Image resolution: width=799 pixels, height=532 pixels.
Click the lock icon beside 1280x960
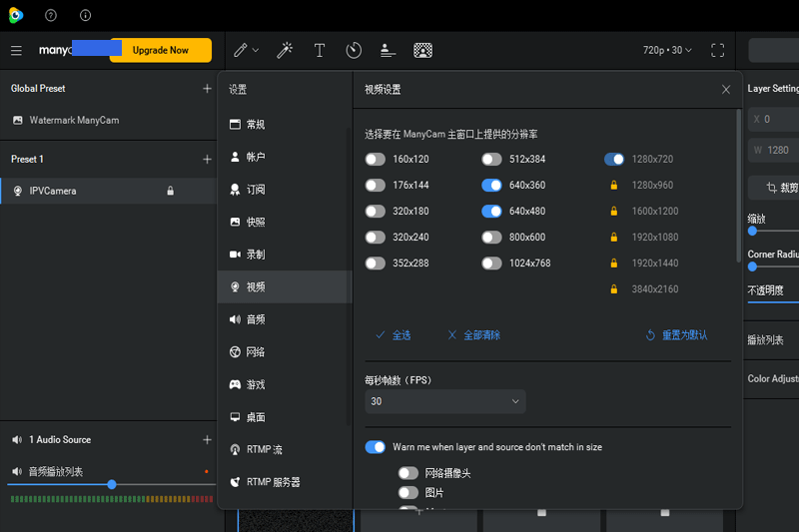(x=614, y=186)
